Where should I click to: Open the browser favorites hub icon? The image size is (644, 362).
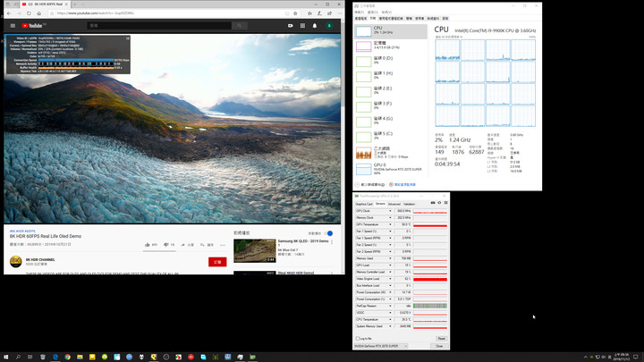coord(309,13)
